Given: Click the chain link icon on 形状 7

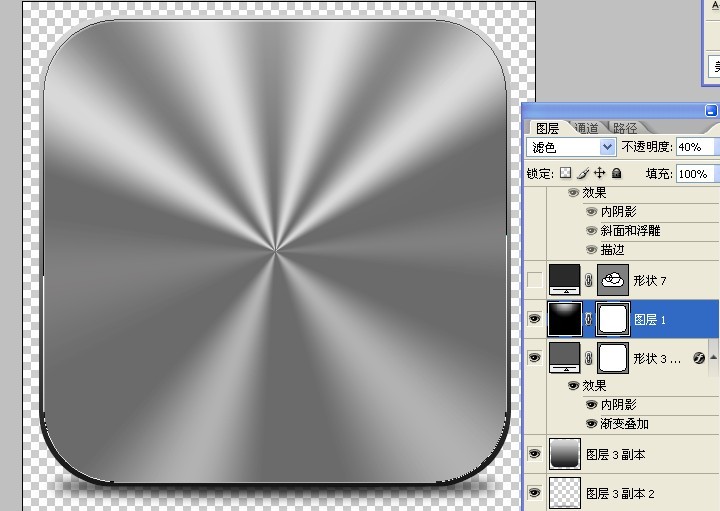Looking at the screenshot, I should coord(589,280).
